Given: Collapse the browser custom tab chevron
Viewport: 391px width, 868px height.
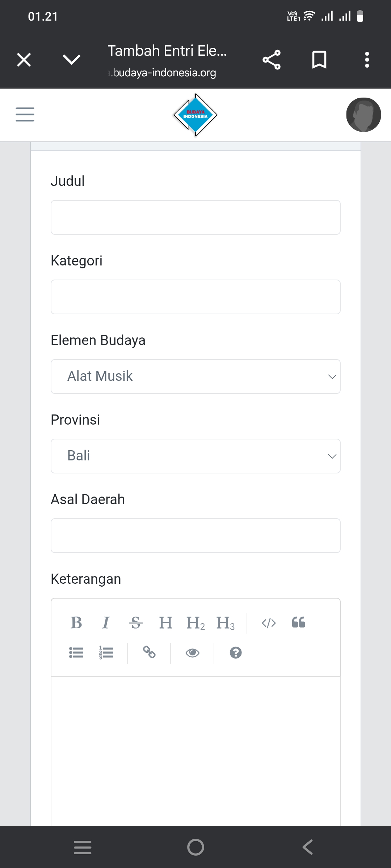Looking at the screenshot, I should (x=71, y=60).
